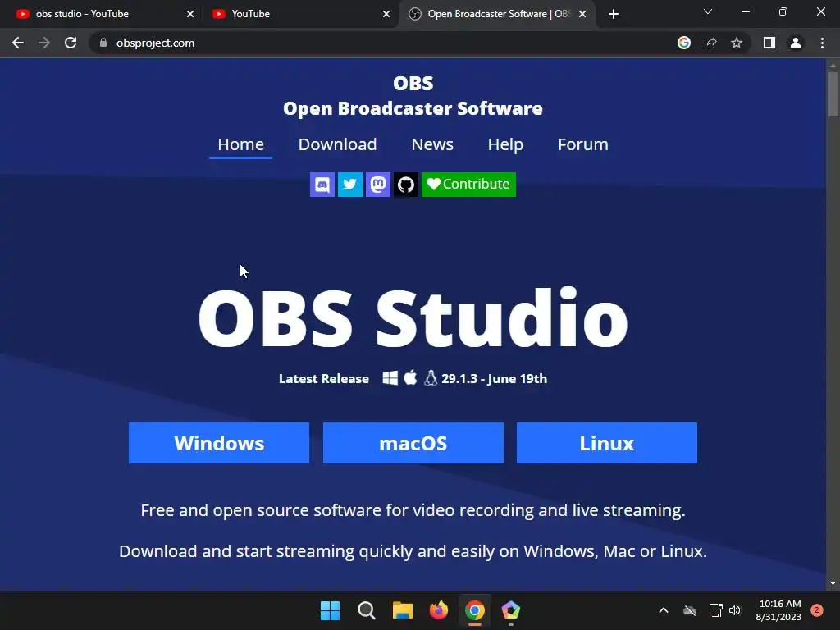Toggle the browser side panel icon

click(769, 43)
